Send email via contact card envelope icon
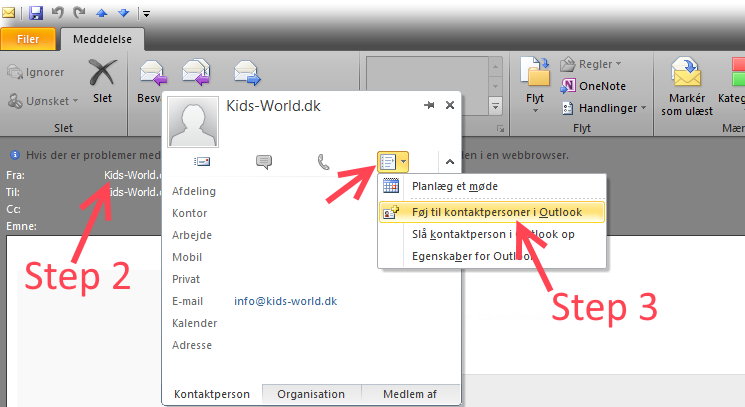The width and height of the screenshot is (745, 407). [202, 162]
